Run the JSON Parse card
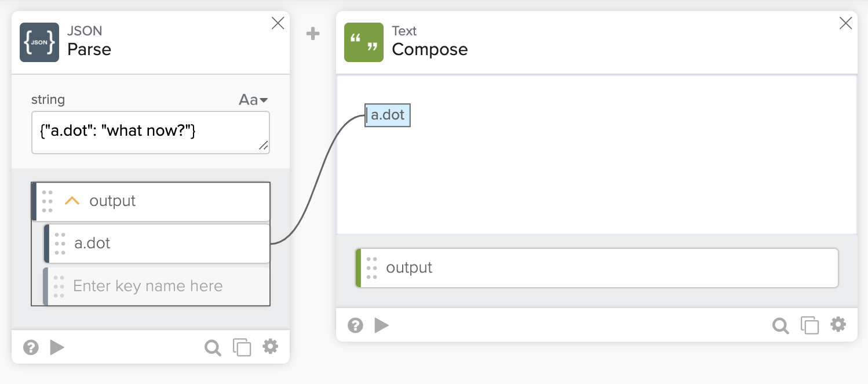Screen dimensions: 868x384 coord(57,347)
